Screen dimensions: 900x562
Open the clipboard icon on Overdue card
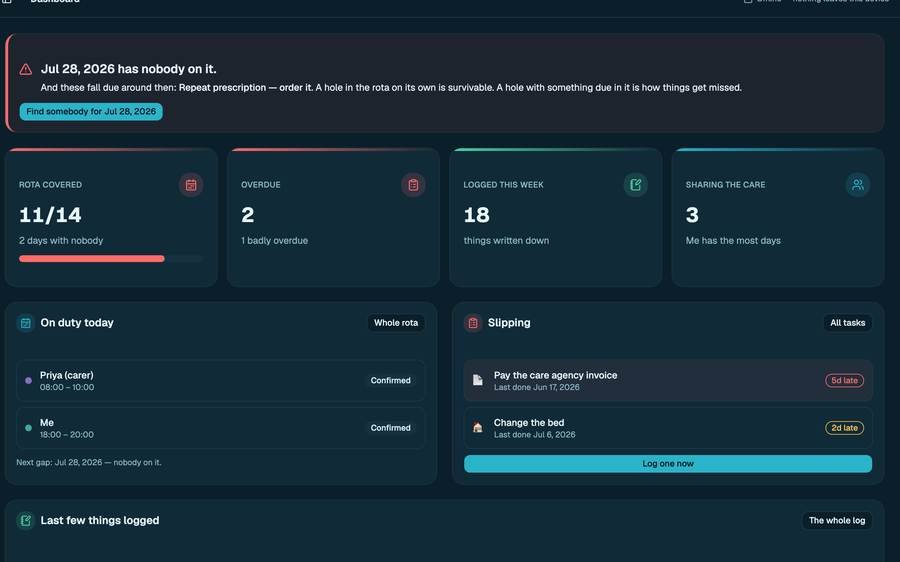(413, 185)
